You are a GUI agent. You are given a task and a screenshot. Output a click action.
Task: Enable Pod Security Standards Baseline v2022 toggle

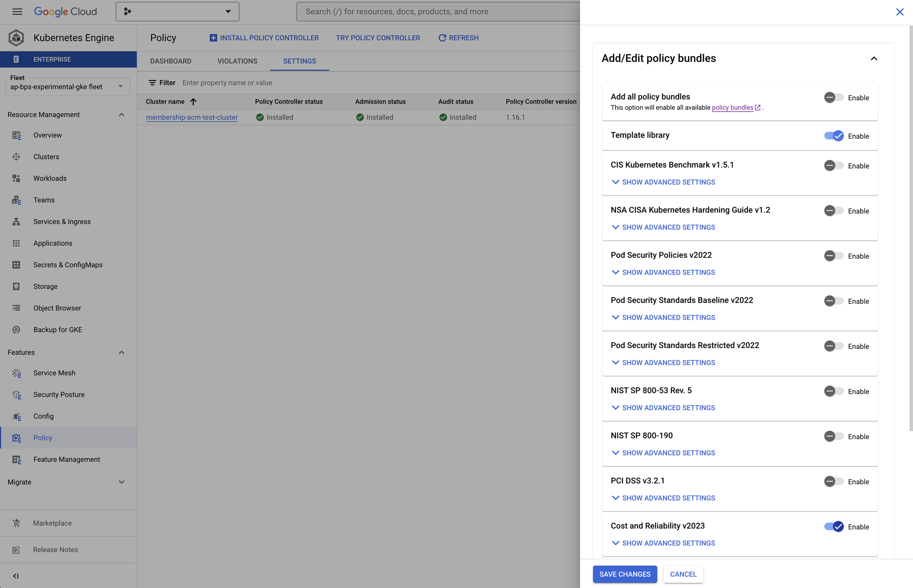coord(834,301)
